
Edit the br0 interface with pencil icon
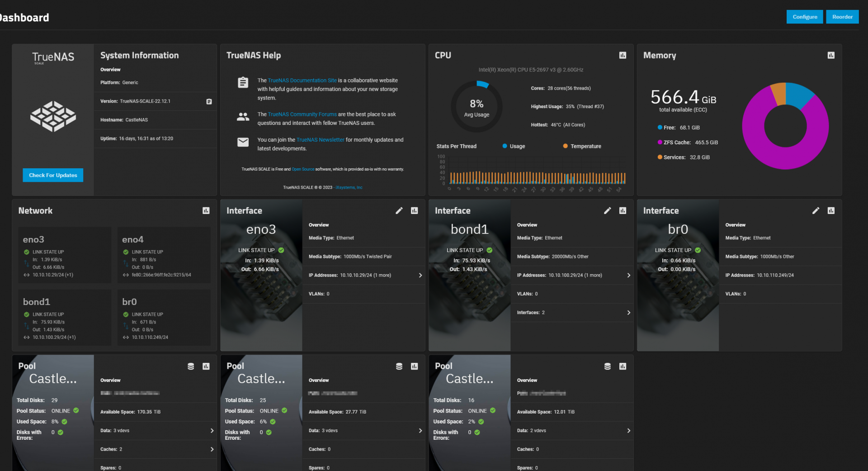pyautogui.click(x=816, y=210)
